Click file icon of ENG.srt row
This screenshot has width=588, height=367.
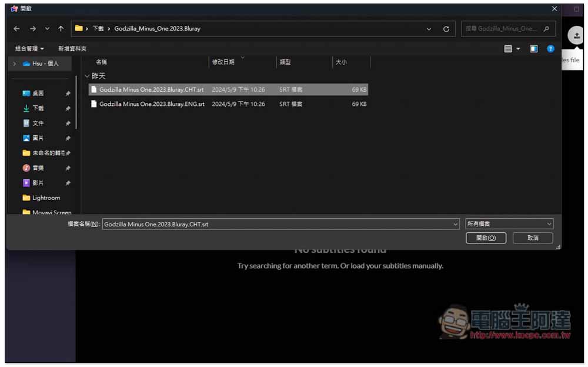click(93, 104)
